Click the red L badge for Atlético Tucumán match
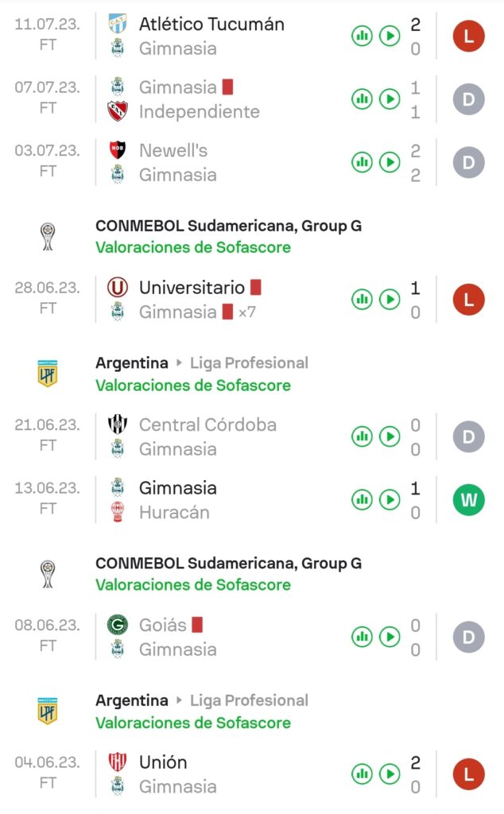504x814 pixels. [x=469, y=37]
